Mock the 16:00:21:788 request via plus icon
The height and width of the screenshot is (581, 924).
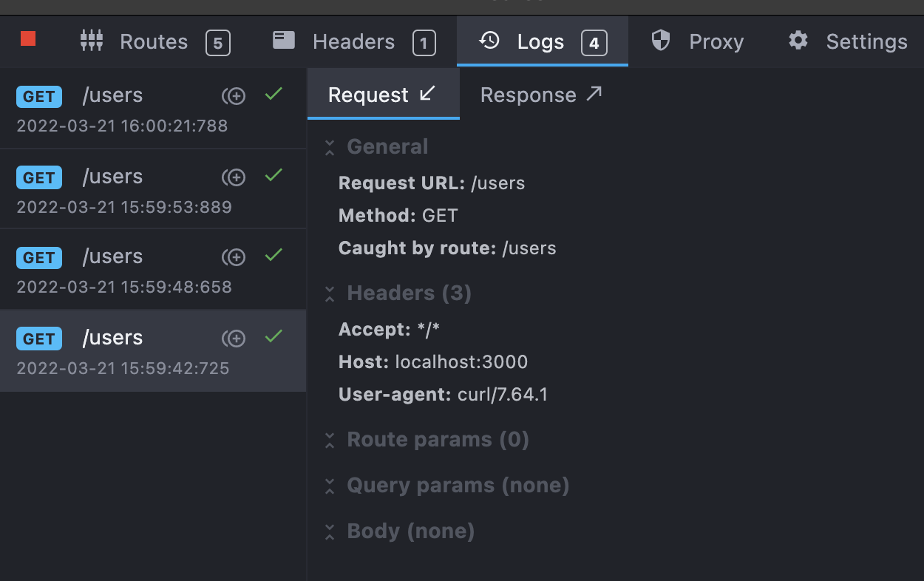[x=234, y=96]
